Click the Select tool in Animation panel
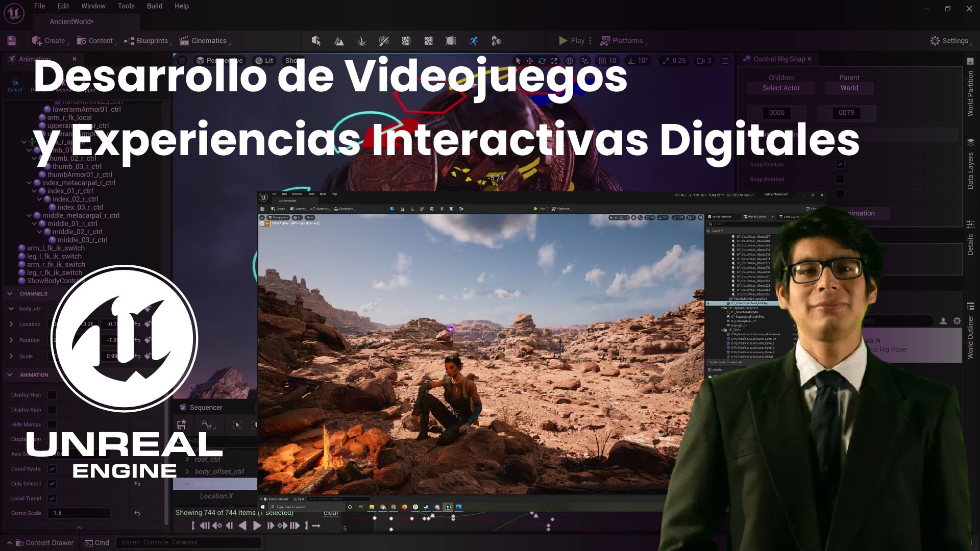This screenshot has width=980, height=551. pyautogui.click(x=15, y=85)
